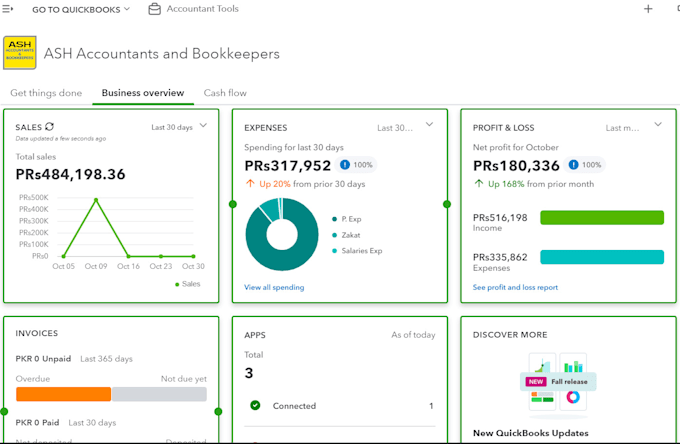Viewport: 680px width, 444px height.
Task: Click the blue info icon beside PRs317,952
Action: (345, 165)
